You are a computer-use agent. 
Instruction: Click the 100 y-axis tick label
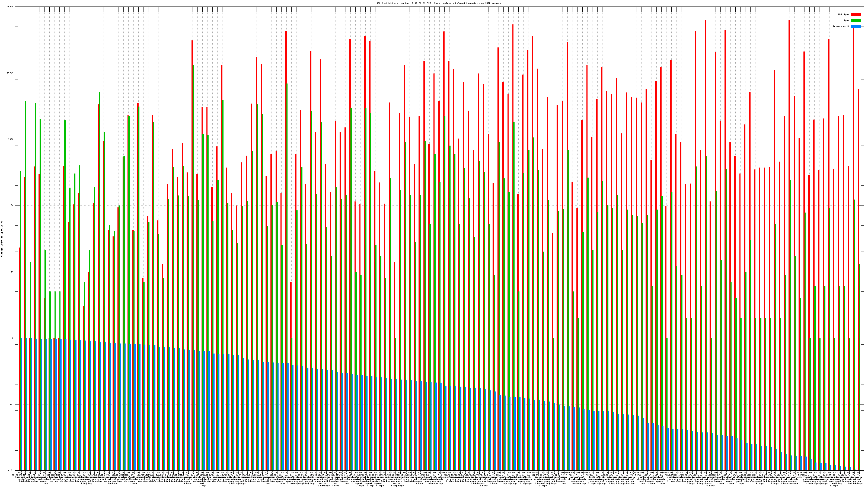(x=12, y=206)
